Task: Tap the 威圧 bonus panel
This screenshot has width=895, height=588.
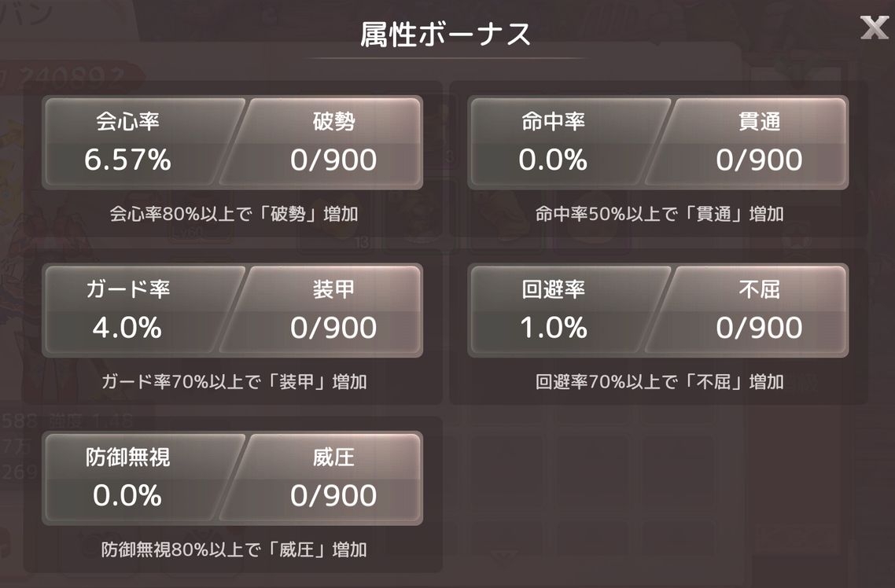Action: click(333, 477)
